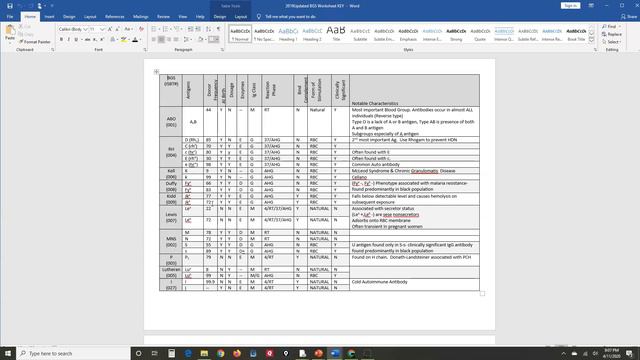Open the Change Case dropdown
The width and height of the screenshot is (640, 360).
tap(128, 29)
